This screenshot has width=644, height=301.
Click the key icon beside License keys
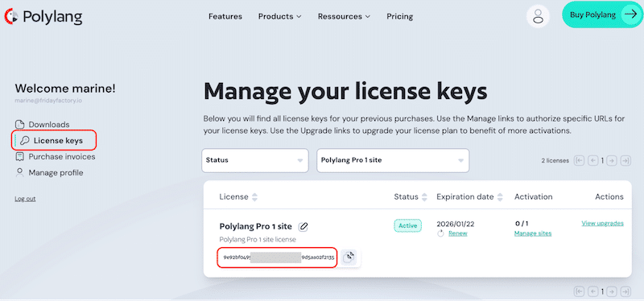pyautogui.click(x=25, y=141)
